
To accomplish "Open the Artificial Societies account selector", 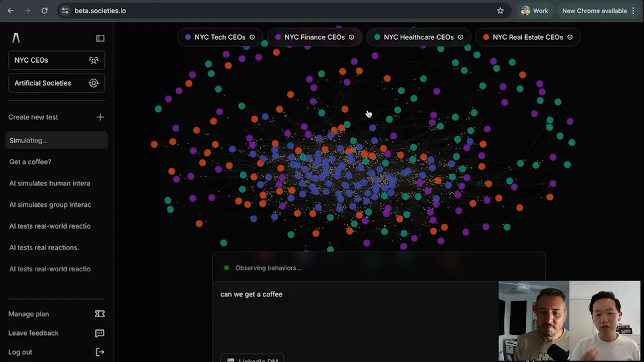I will pyautogui.click(x=56, y=83).
